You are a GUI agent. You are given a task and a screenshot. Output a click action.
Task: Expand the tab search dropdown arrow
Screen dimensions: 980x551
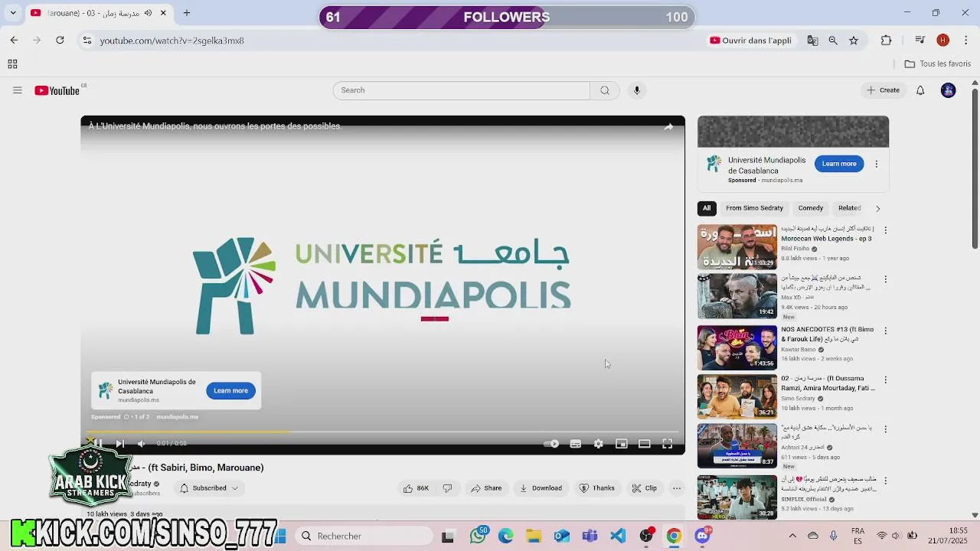tap(13, 13)
